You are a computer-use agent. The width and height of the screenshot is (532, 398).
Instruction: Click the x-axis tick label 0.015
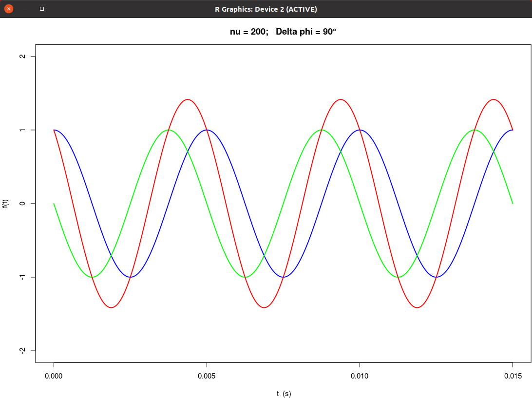pos(513,376)
